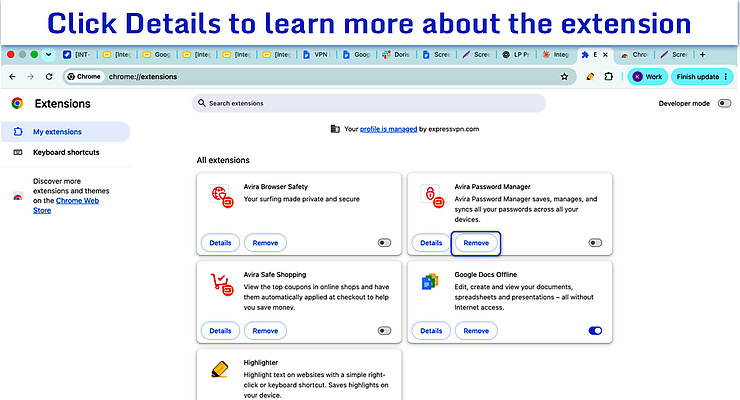Bookmark this page with the star icon
The width and height of the screenshot is (740, 400).
(x=564, y=76)
